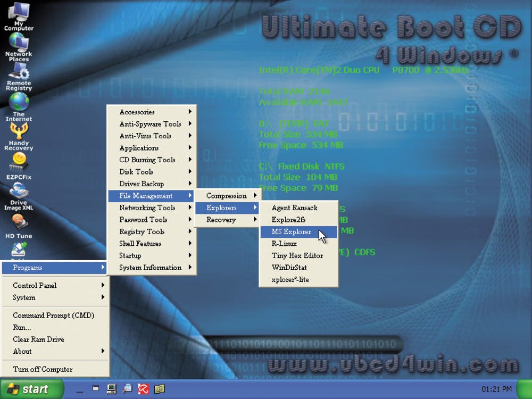532x399 pixels.
Task: Open the Startup submenu
Action: (x=151, y=256)
